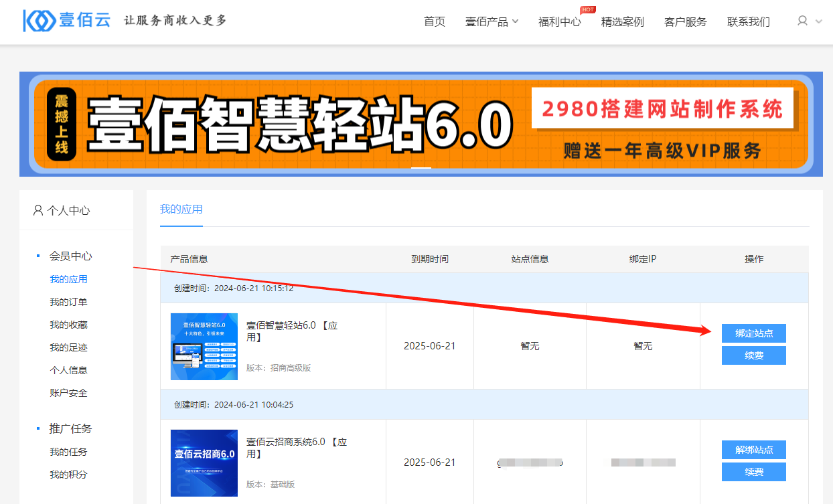Click 续费 for 壹佰云招商系统6.0

coord(754,472)
